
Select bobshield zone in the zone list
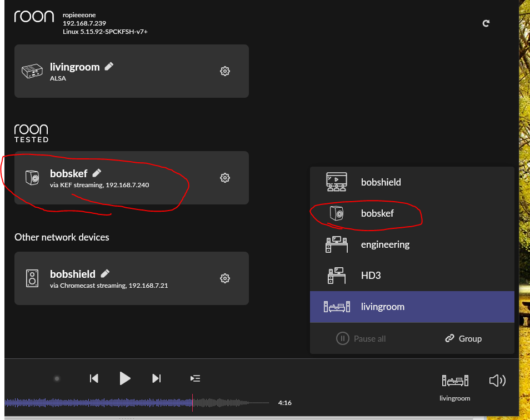pyautogui.click(x=381, y=182)
